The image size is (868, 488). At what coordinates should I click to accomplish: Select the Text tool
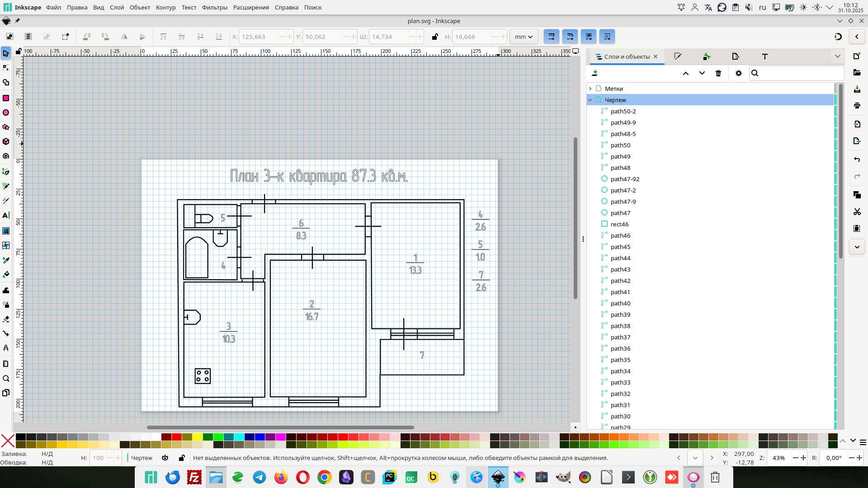pos(6,215)
